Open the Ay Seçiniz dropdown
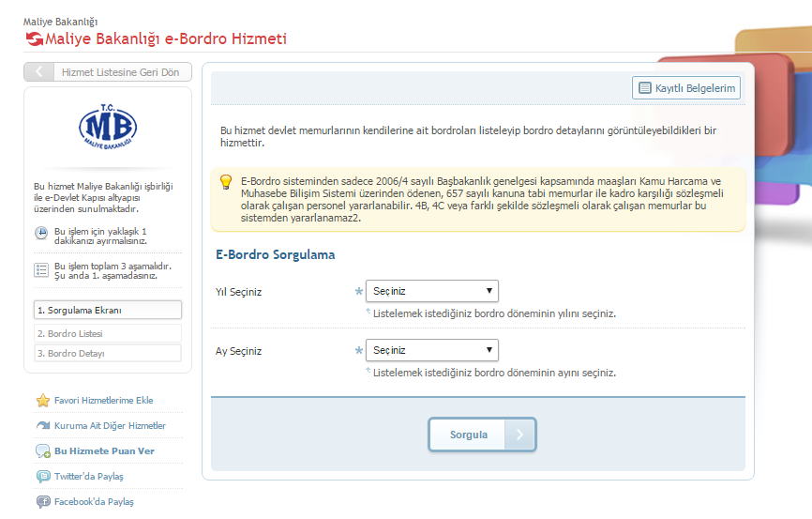The width and height of the screenshot is (812, 519). point(432,350)
